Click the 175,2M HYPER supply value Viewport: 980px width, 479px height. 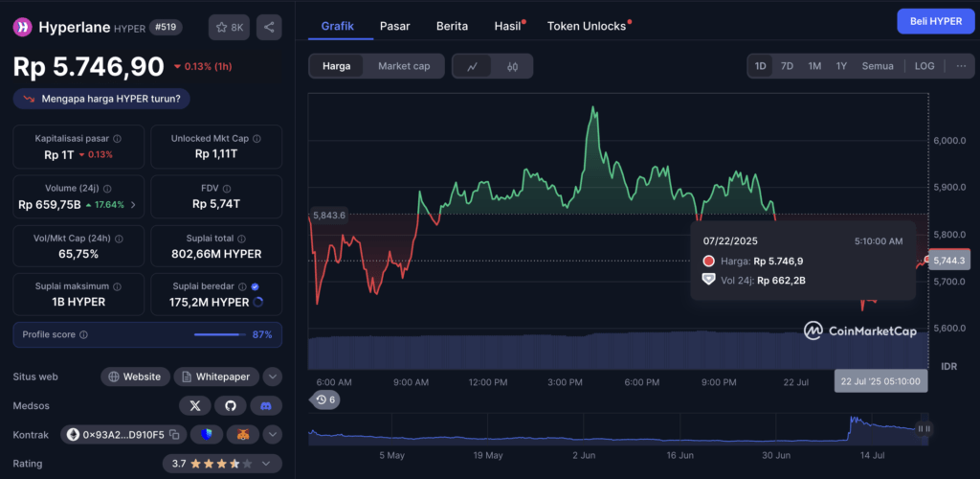tap(210, 303)
